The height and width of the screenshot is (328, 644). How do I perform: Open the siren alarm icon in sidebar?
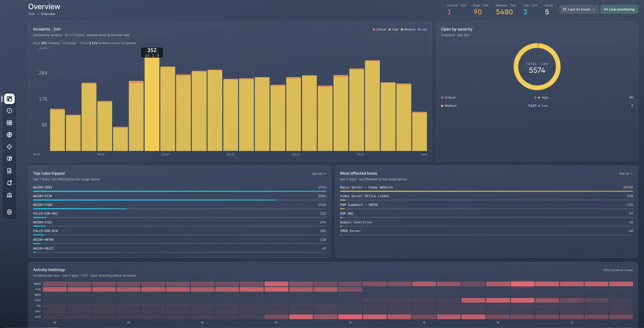click(9, 195)
